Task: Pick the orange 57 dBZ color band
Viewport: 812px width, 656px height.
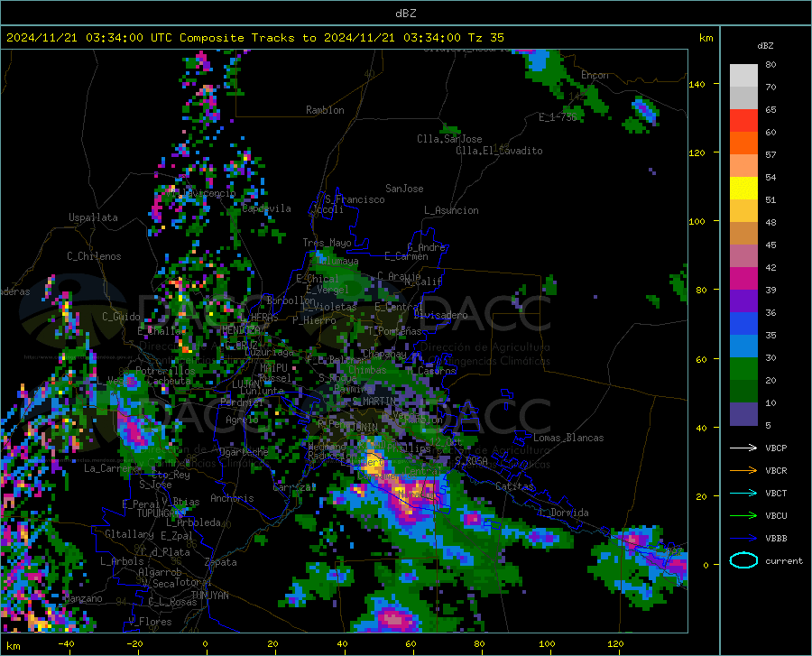Action: [x=743, y=143]
